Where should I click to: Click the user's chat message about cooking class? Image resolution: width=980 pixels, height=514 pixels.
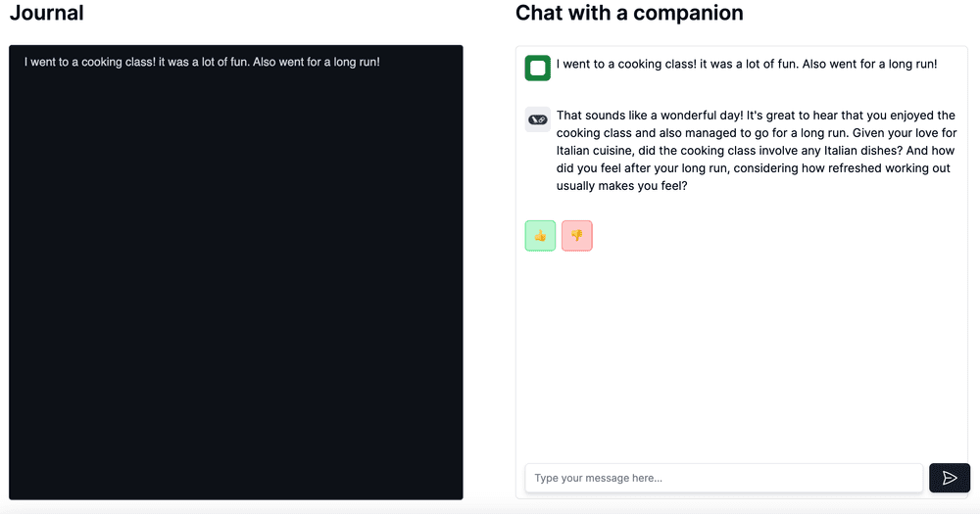747,64
